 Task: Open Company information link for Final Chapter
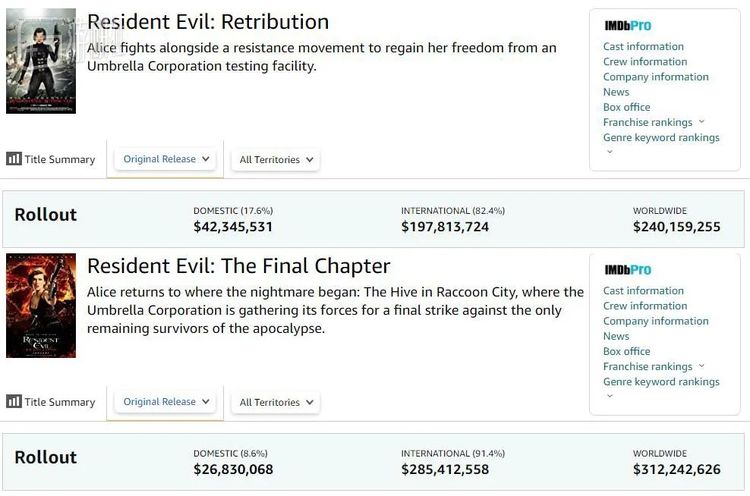point(655,321)
